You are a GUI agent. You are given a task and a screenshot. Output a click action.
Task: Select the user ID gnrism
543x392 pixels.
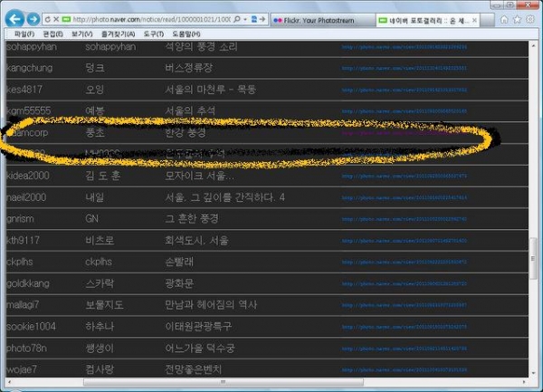(20, 219)
